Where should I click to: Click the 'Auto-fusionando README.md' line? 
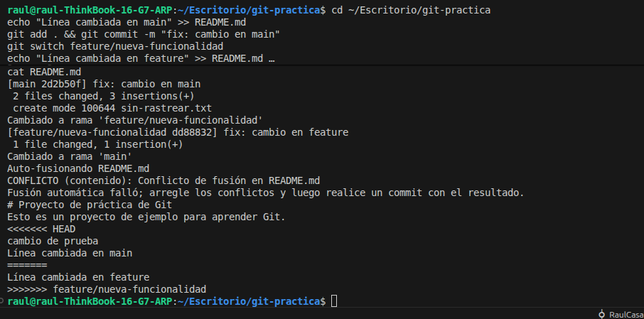78,168
